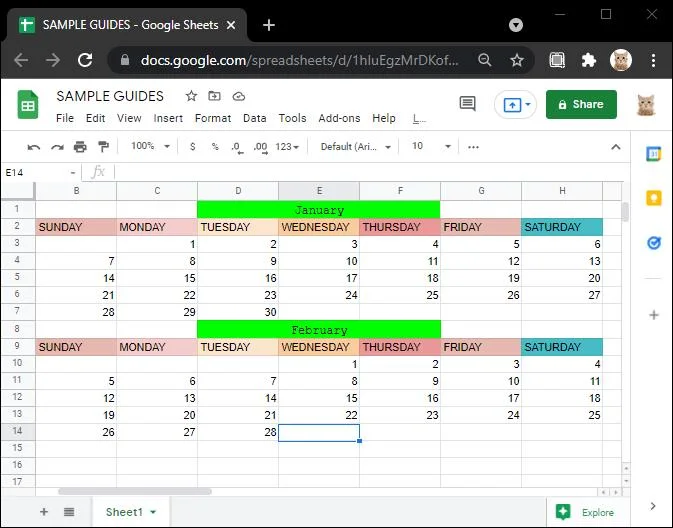
Task: Close the SAMPLE GUIDES browser tab
Action: coord(231,25)
